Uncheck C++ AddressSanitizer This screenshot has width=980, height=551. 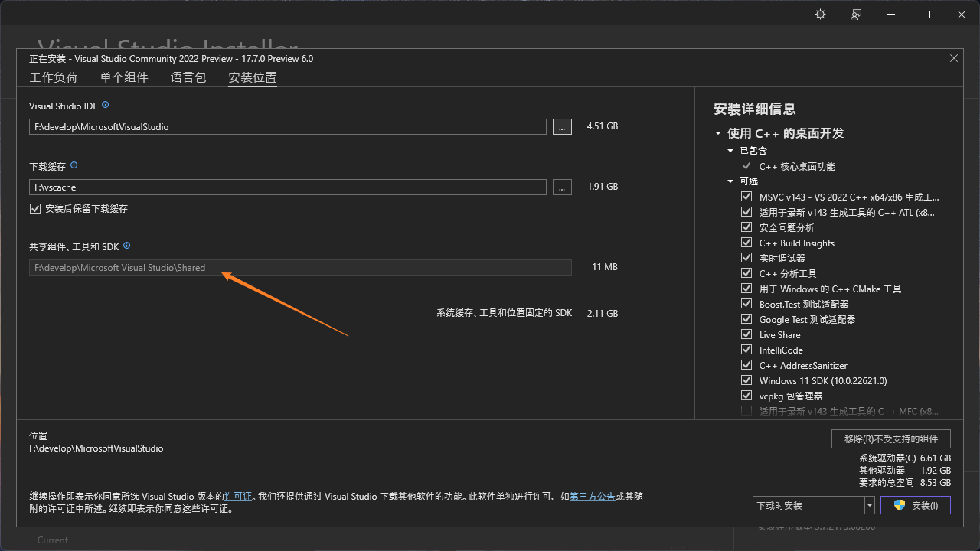746,365
